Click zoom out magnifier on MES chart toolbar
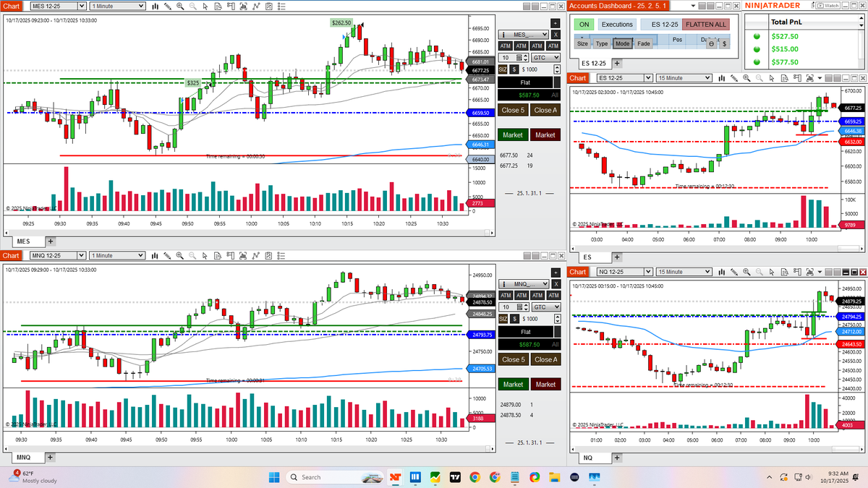Image resolution: width=868 pixels, height=488 pixels. tap(192, 6)
